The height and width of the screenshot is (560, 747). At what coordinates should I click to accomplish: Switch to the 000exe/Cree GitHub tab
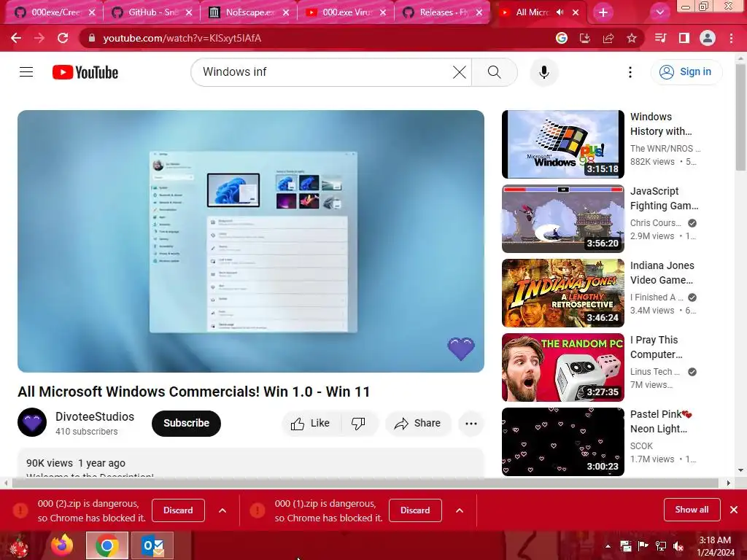point(53,12)
